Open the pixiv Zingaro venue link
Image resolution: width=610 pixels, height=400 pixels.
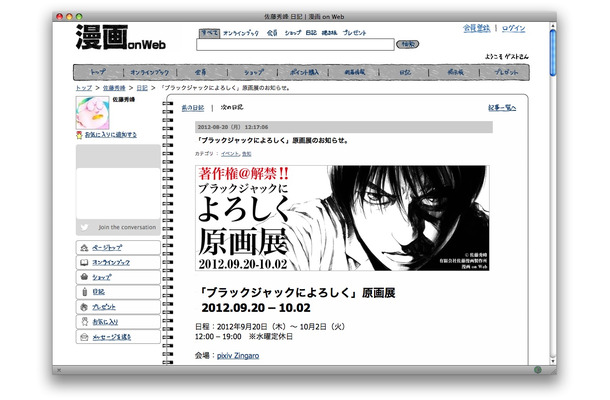pyautogui.click(x=238, y=356)
